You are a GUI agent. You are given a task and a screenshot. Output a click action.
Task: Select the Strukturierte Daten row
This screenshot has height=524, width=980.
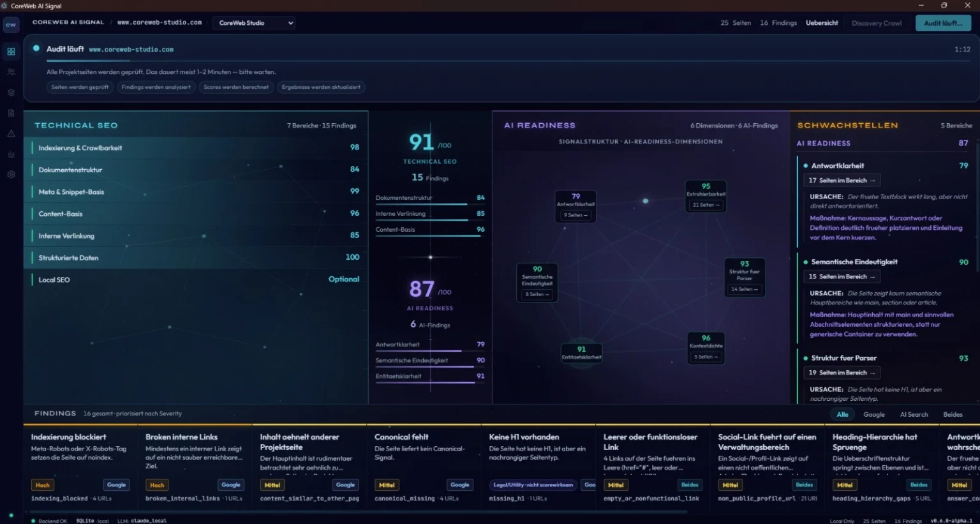tap(197, 258)
